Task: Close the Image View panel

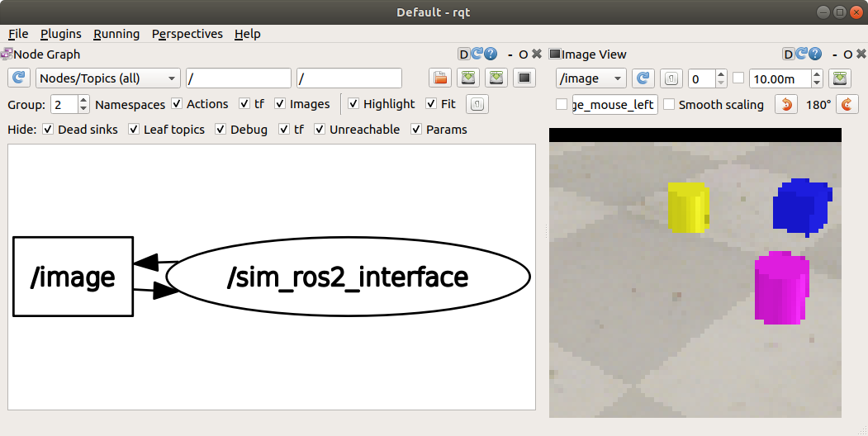Action: coord(861,54)
